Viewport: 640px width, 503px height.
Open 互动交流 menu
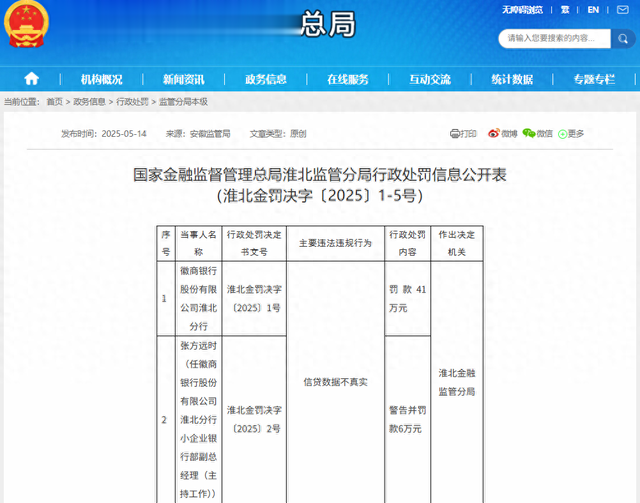[x=430, y=79]
